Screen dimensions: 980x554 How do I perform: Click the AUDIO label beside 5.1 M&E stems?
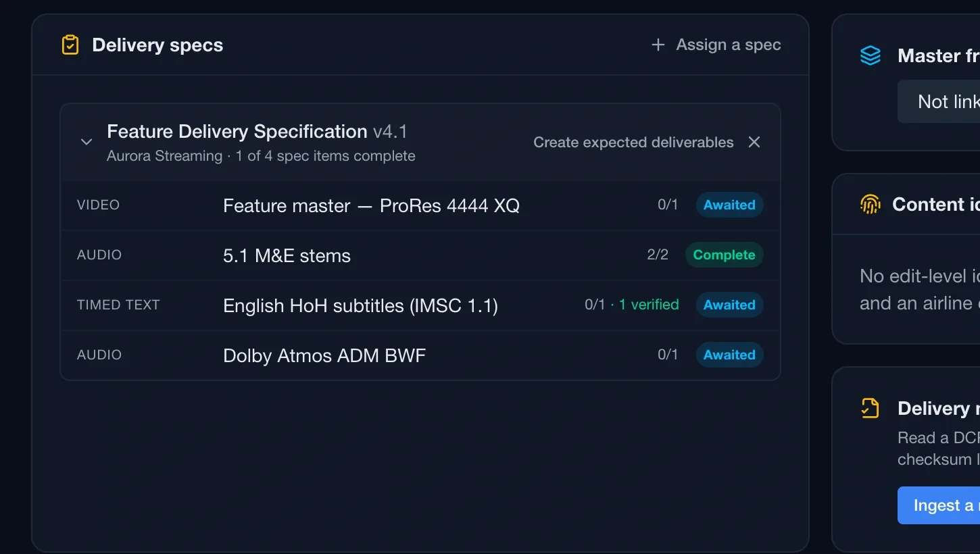(99, 255)
